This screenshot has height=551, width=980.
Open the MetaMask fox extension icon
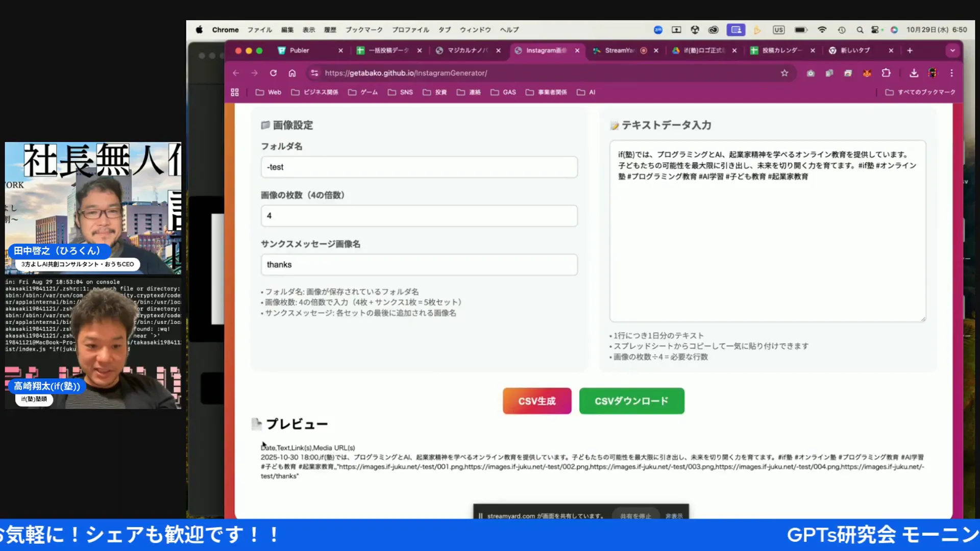point(867,73)
